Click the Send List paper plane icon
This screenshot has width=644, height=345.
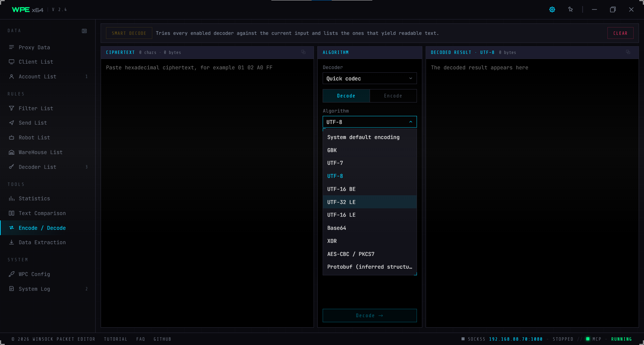[11, 123]
